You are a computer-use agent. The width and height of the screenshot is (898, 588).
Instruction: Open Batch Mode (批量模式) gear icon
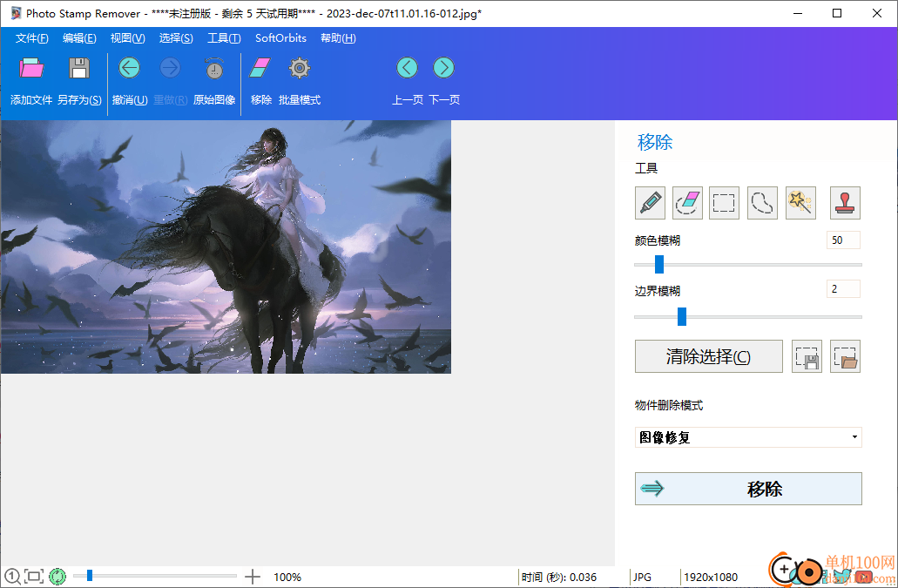[300, 68]
